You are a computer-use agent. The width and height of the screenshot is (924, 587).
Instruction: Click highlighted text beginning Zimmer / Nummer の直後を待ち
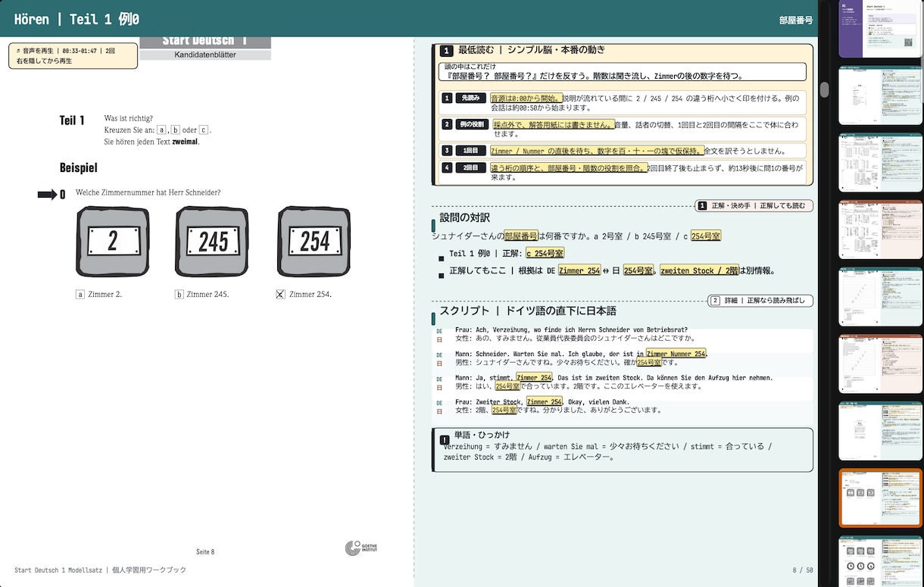tap(597, 151)
